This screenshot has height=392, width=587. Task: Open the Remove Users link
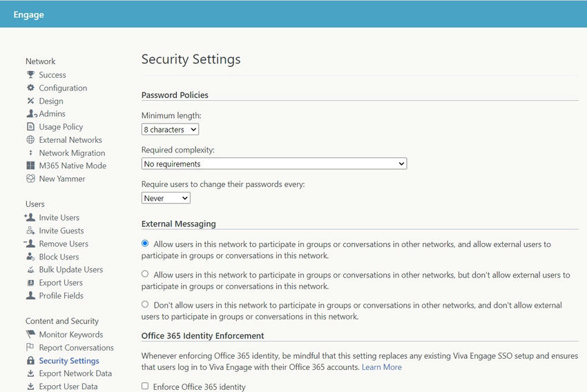point(64,244)
